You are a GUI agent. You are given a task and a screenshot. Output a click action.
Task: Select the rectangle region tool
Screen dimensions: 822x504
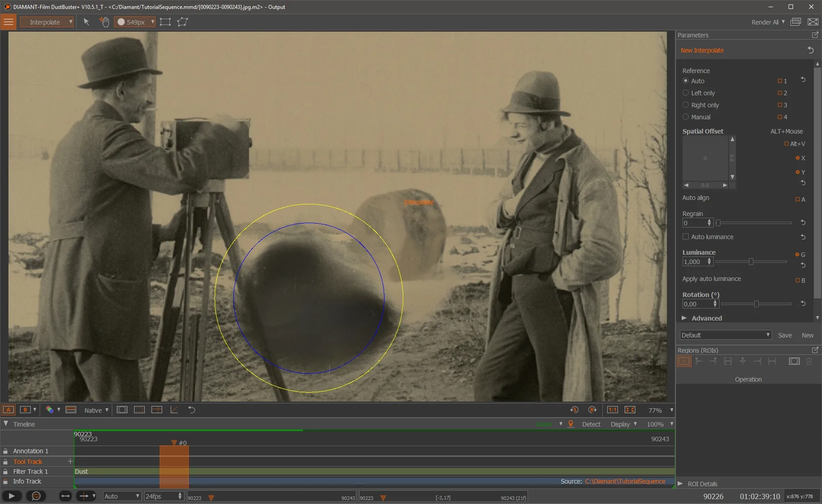[165, 22]
